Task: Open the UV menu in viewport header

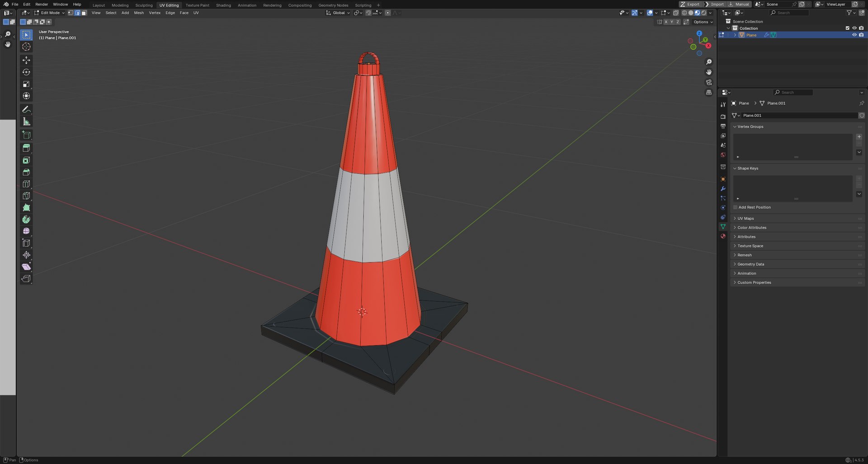Action: click(196, 13)
